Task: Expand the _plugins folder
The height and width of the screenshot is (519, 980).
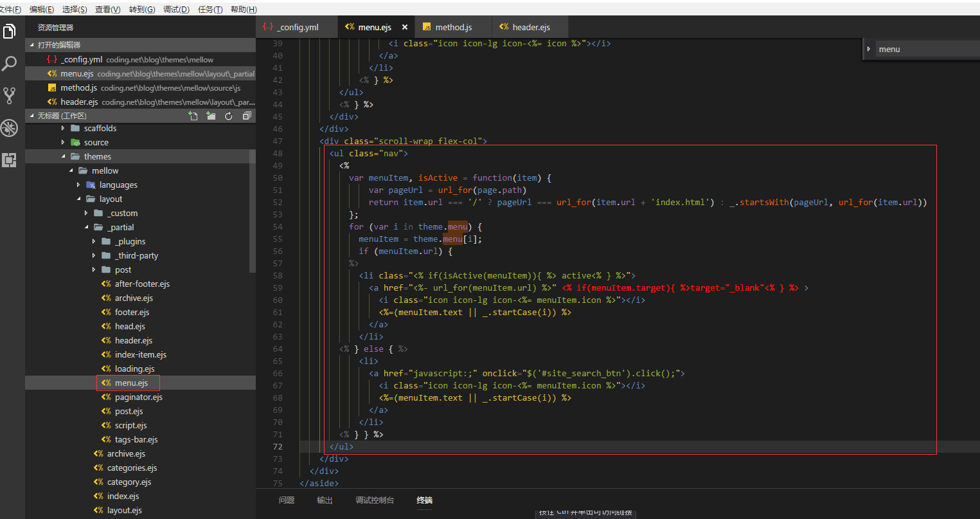Action: pyautogui.click(x=94, y=242)
